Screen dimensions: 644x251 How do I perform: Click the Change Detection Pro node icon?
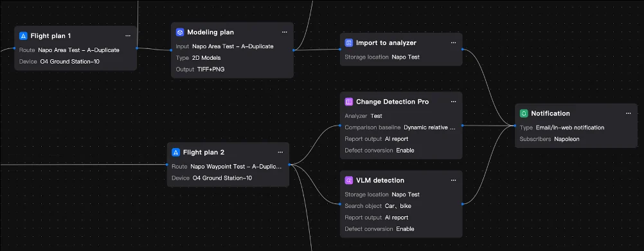pyautogui.click(x=349, y=102)
